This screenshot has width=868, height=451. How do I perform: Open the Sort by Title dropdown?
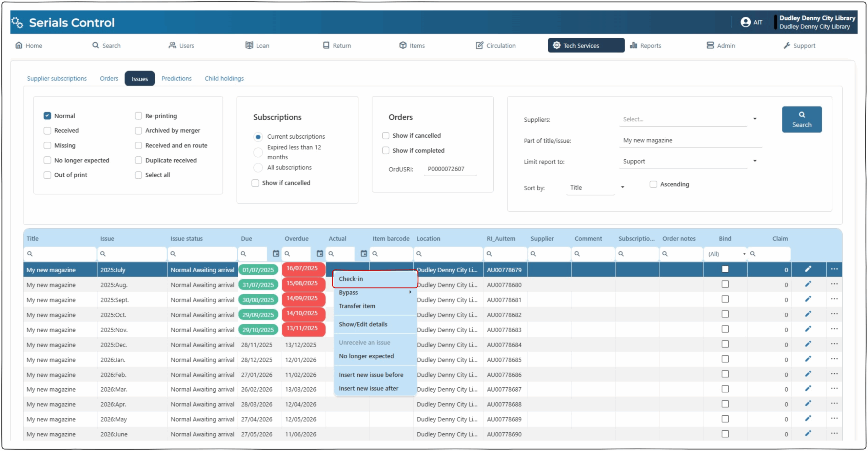(x=623, y=188)
